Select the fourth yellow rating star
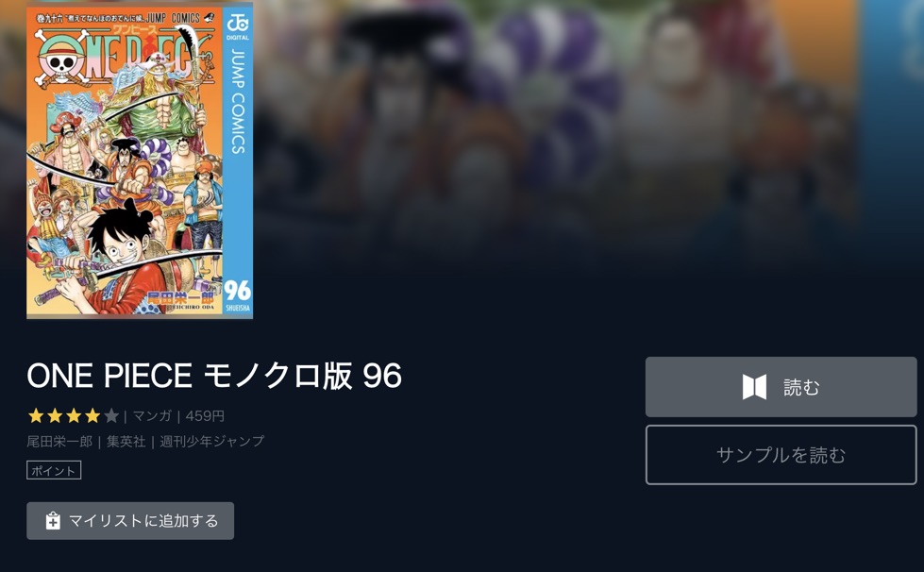This screenshot has height=572, width=924. [92, 416]
